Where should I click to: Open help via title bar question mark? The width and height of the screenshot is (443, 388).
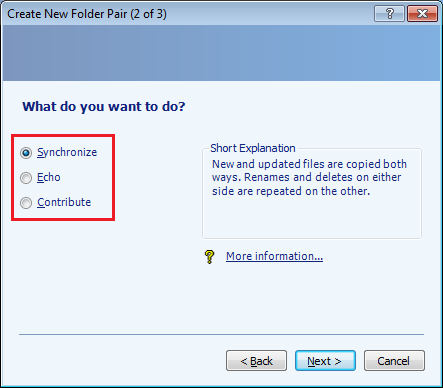click(389, 14)
